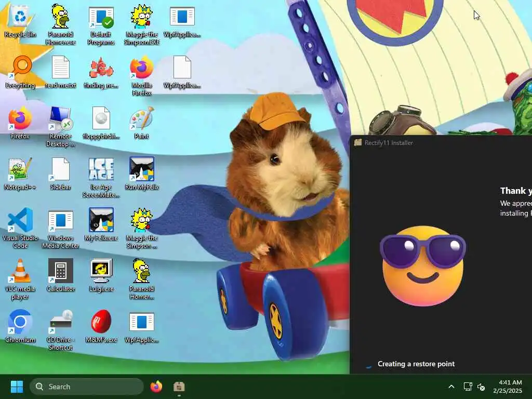Click the sunglasses emoji in the installer
This screenshot has height=399, width=532.
423,266
